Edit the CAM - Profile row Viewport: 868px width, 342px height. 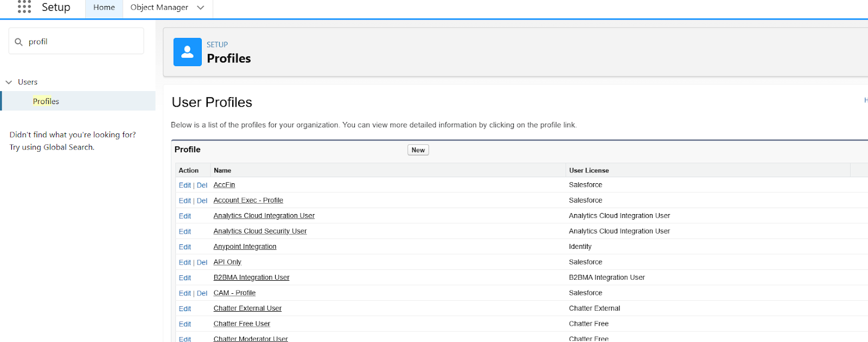click(185, 293)
